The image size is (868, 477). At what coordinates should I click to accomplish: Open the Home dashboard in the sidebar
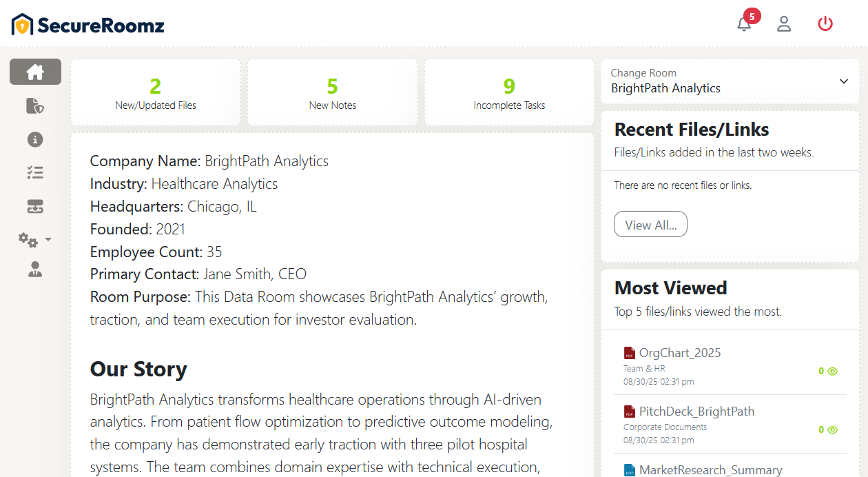pos(35,72)
